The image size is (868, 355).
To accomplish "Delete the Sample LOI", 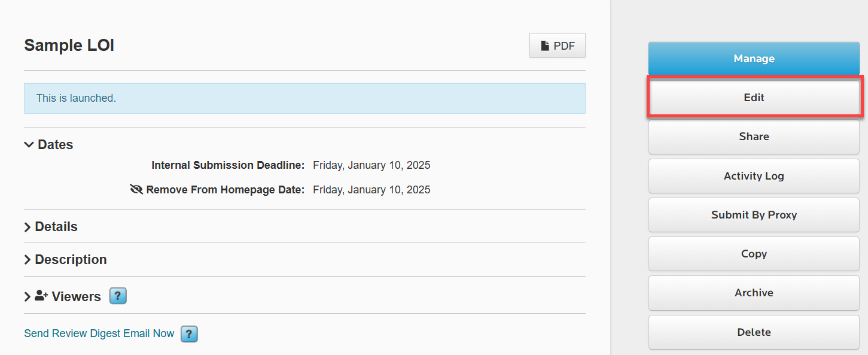I will pos(753,332).
